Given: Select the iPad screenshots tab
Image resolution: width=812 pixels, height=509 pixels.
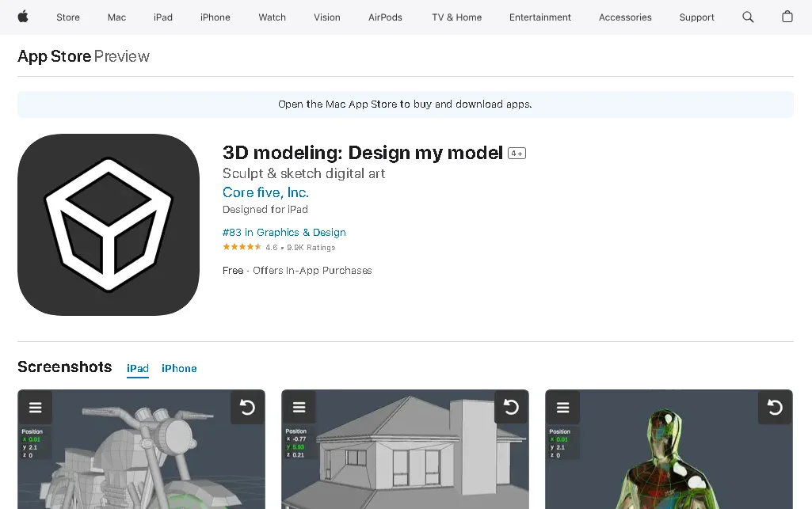Looking at the screenshot, I should [137, 368].
